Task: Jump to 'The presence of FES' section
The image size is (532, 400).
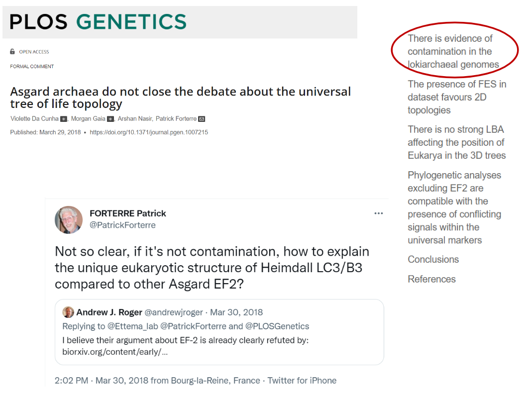Action: [456, 97]
